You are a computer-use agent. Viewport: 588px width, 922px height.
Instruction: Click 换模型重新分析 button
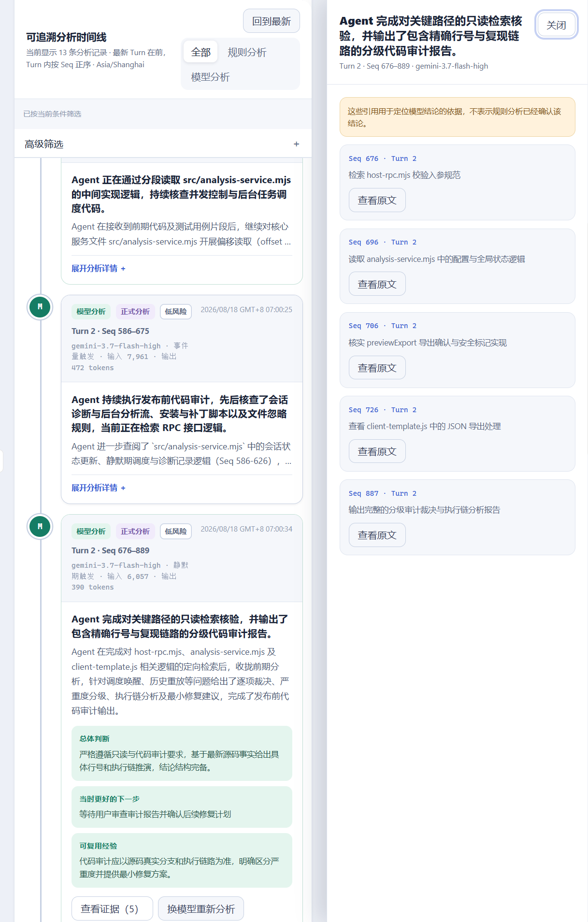(x=201, y=909)
